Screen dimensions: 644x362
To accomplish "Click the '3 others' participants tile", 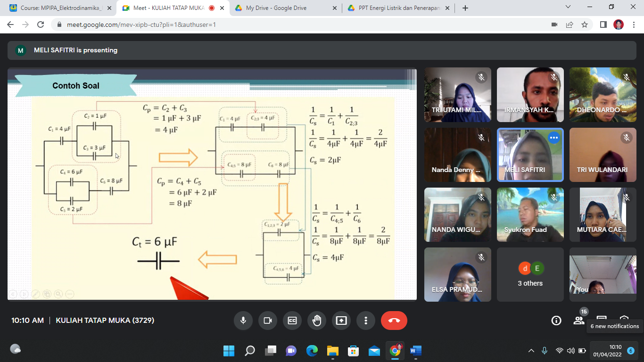I will [x=530, y=275].
